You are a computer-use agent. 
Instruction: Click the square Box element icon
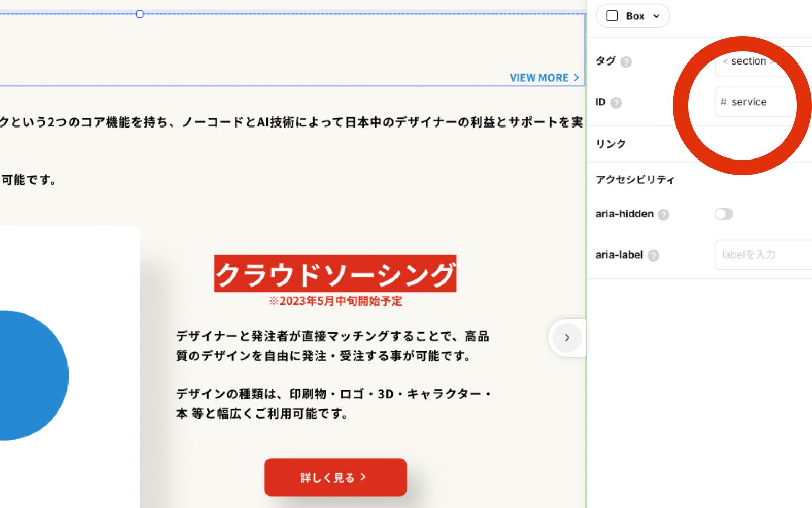click(612, 16)
